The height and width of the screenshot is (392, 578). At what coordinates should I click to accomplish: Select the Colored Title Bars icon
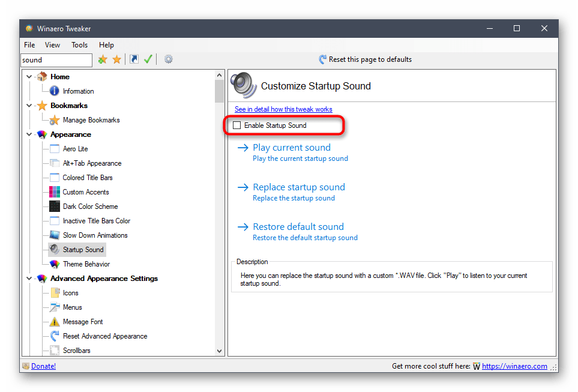click(55, 177)
